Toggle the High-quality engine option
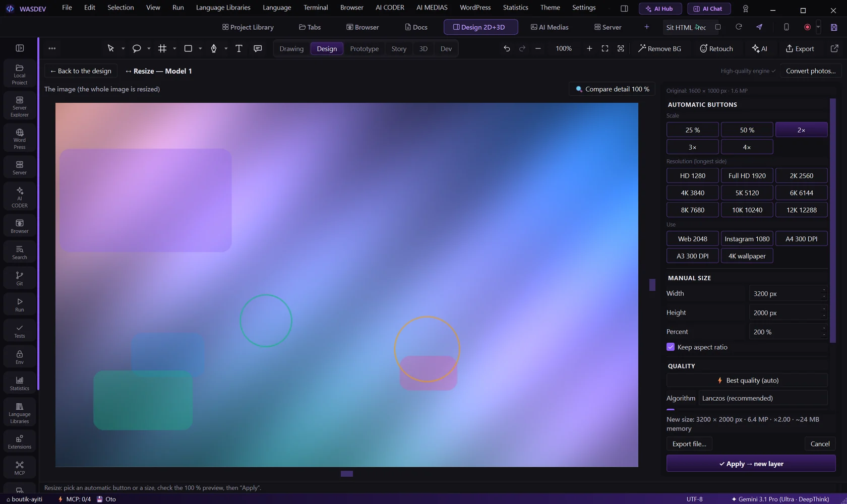Image resolution: width=847 pixels, height=504 pixels. (748, 71)
